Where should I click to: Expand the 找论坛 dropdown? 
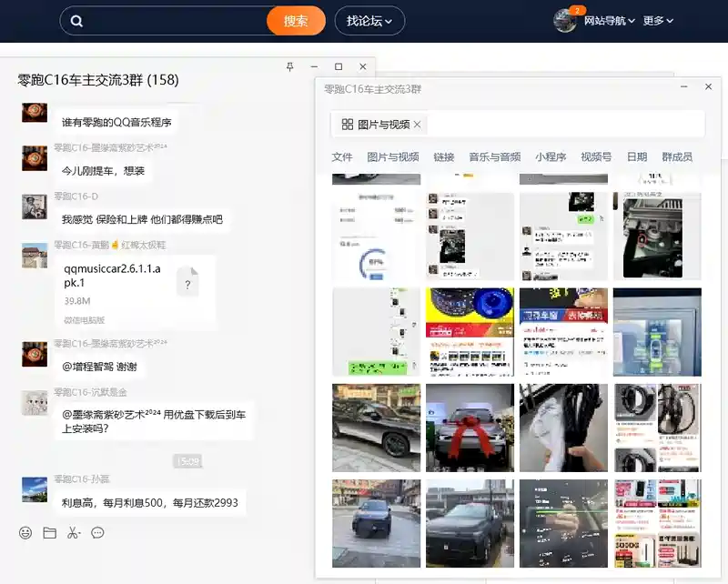[x=370, y=21]
